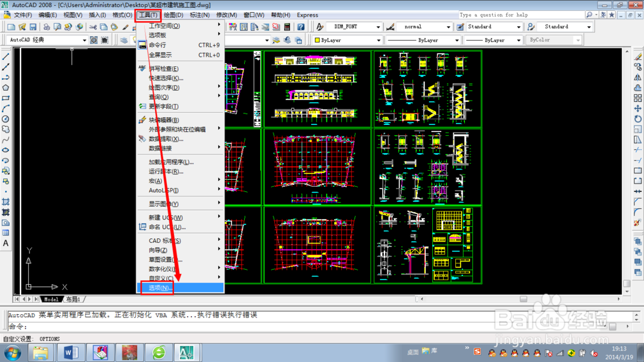Image resolution: width=644 pixels, height=362 pixels.
Task: Click the AutoCAD taskbar icon
Action: (186, 352)
